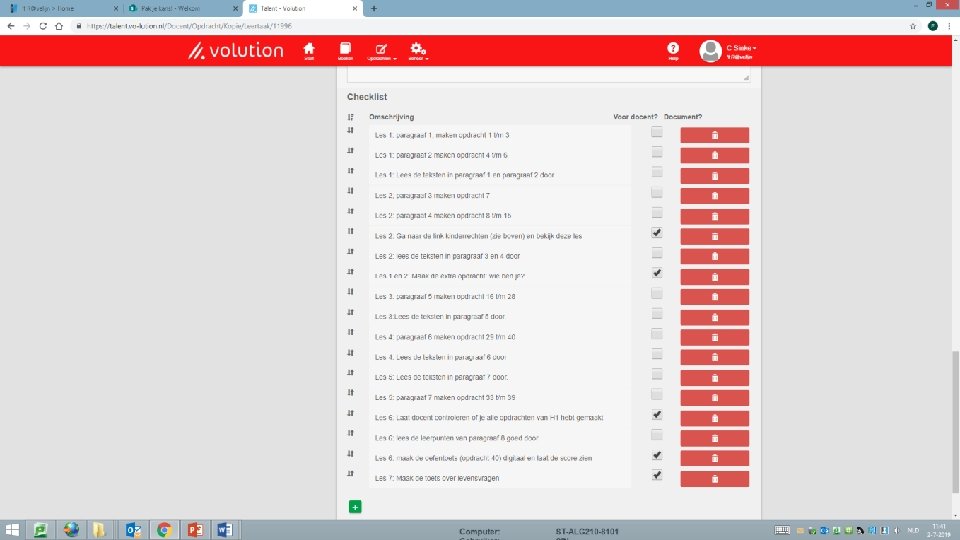960x540 pixels.
Task: Delete row 'Les 2, paragraaf 3 maken opdracht 7'
Action: coord(714,196)
